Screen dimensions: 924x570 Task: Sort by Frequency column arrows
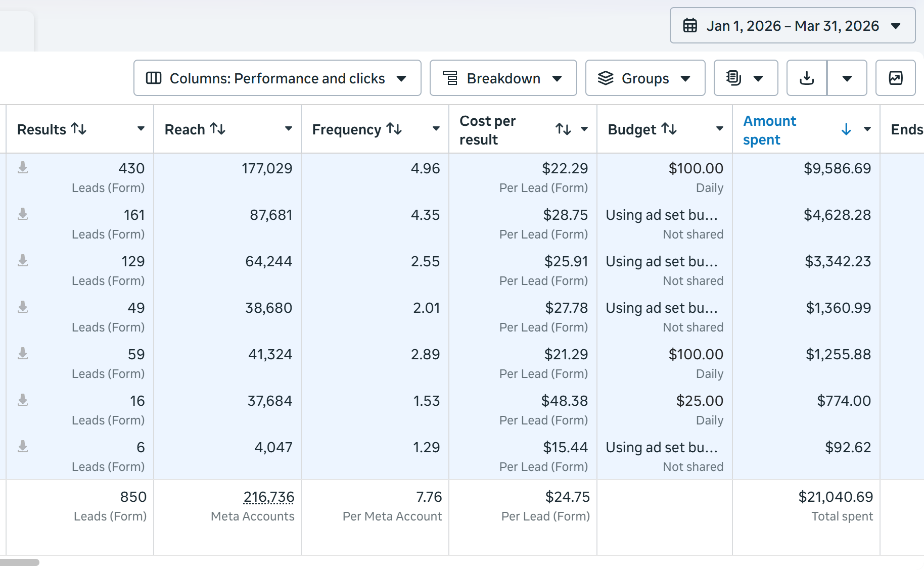394,129
